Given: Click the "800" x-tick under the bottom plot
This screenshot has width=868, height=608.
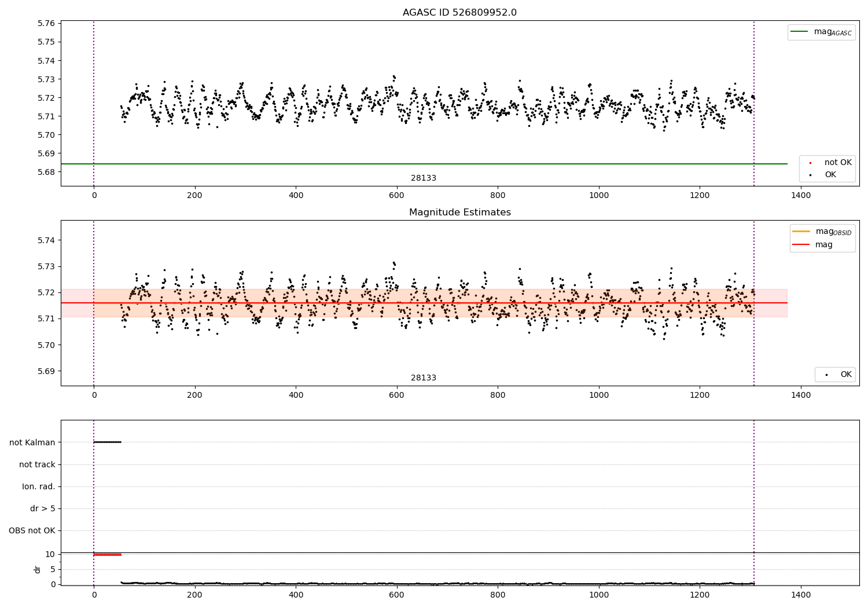Looking at the screenshot, I should point(498,595).
